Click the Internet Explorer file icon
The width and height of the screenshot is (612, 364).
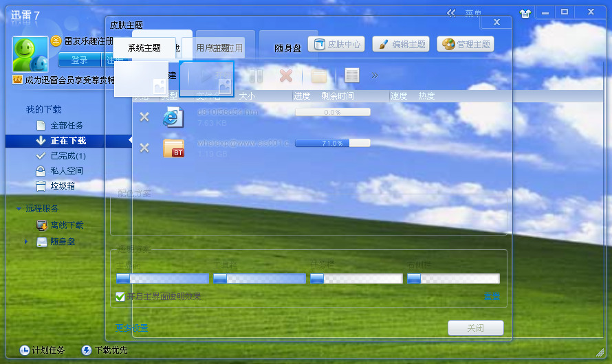173,117
